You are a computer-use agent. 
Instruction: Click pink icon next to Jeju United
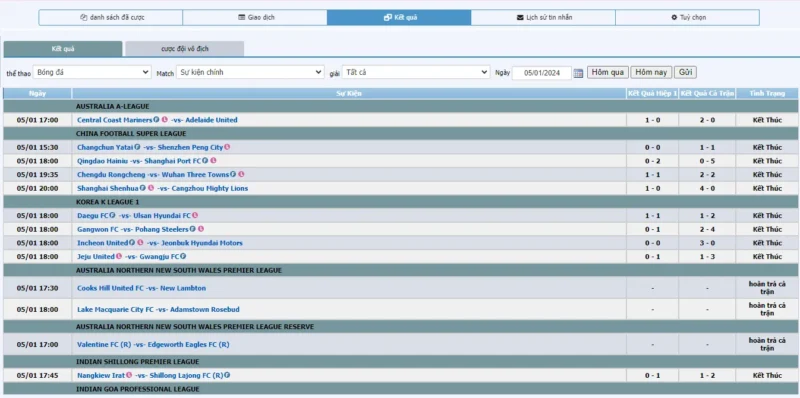pyautogui.click(x=119, y=256)
